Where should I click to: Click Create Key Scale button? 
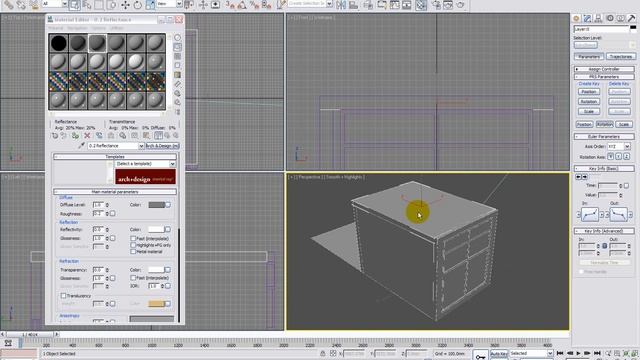pos(589,111)
